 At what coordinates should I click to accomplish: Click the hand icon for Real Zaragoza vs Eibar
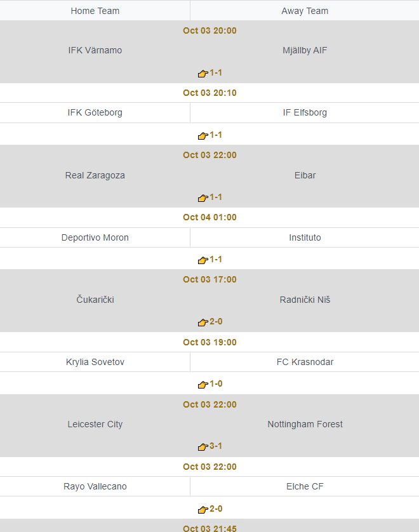pos(203,198)
